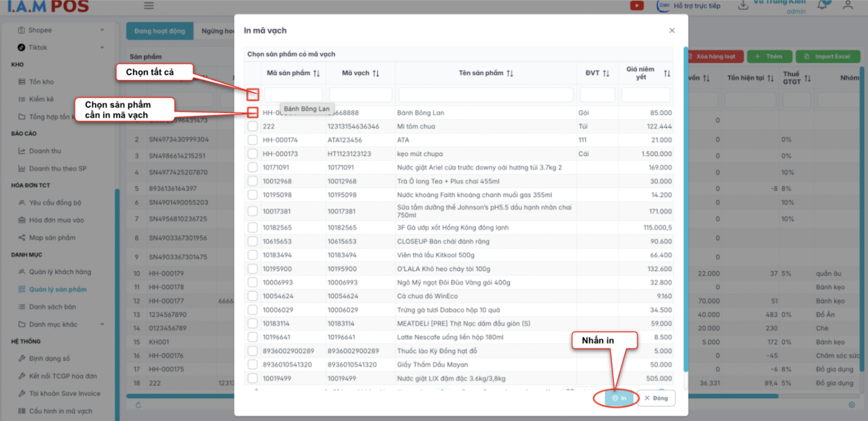
Task: Click the Tên sản phẩm filter input
Action: click(486, 95)
